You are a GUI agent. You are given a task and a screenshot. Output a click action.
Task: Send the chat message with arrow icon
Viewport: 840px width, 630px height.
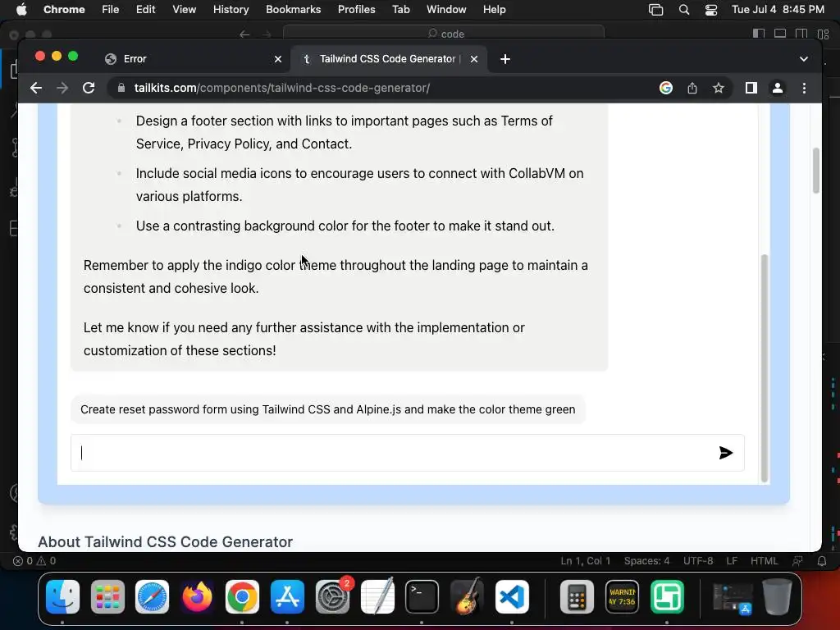[725, 453]
